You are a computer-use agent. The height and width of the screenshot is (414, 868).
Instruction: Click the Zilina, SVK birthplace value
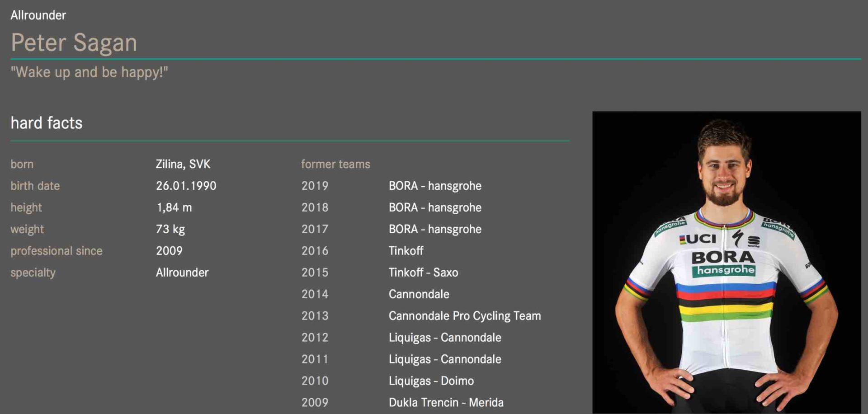(x=183, y=164)
